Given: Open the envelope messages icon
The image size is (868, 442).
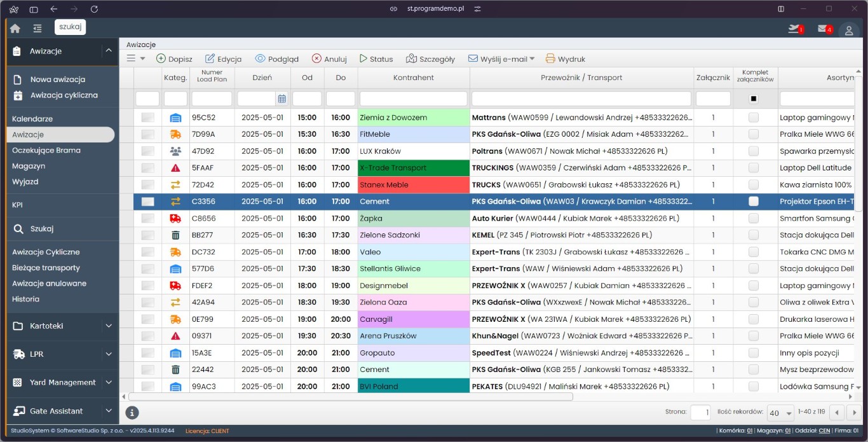Looking at the screenshot, I should pos(824,29).
